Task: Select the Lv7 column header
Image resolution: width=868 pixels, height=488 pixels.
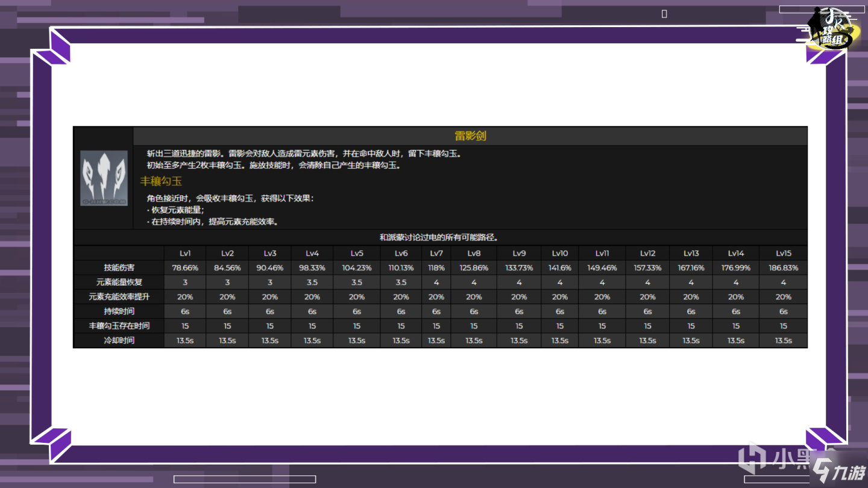Action: [x=436, y=254]
